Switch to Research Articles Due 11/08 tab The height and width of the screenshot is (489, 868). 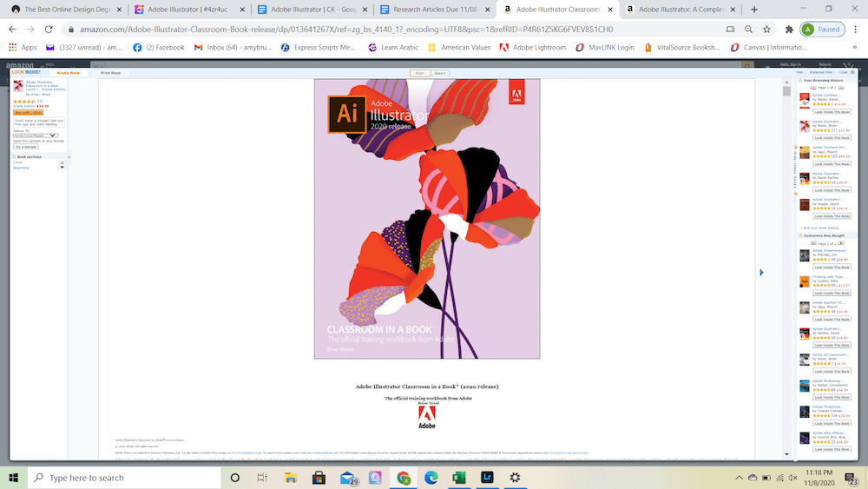436,10
